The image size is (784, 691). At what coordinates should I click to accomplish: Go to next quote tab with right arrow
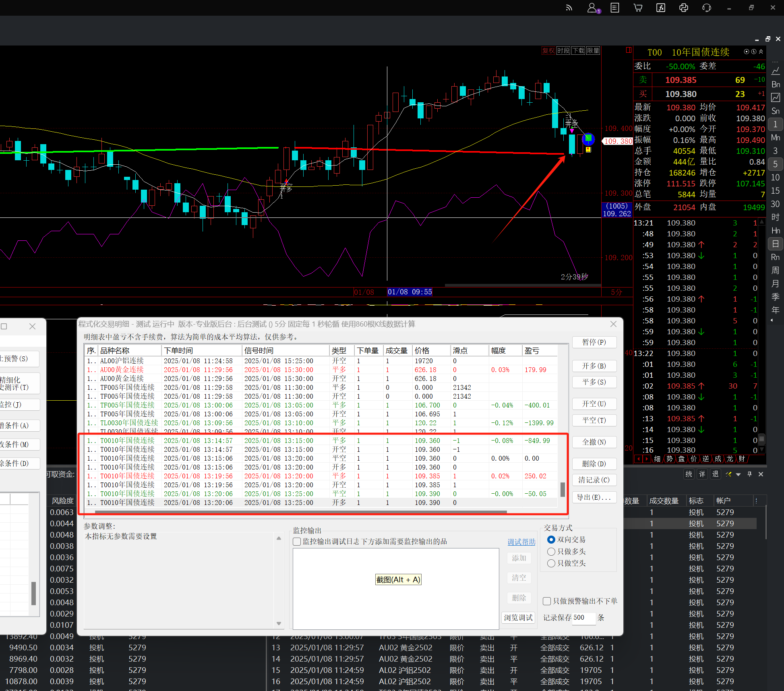click(x=647, y=459)
